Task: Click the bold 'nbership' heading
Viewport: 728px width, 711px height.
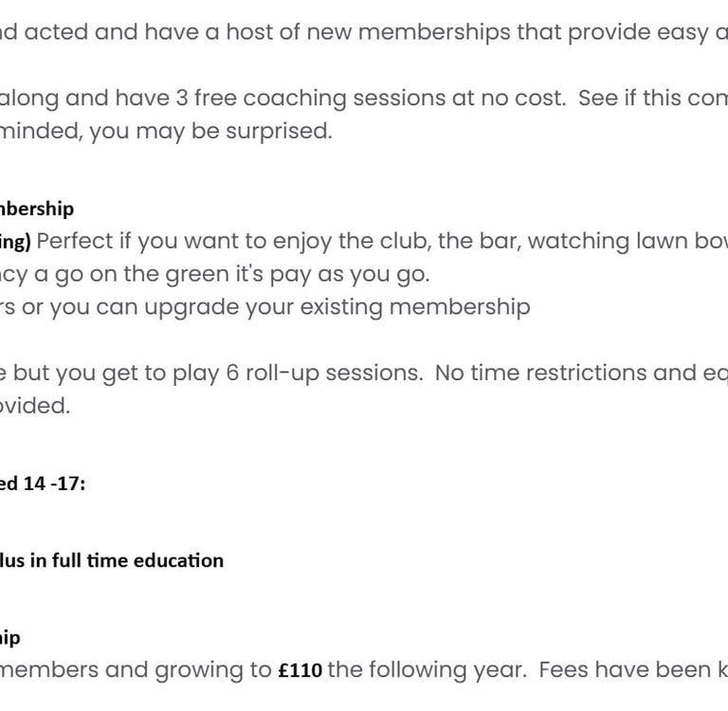Action: coord(37,209)
